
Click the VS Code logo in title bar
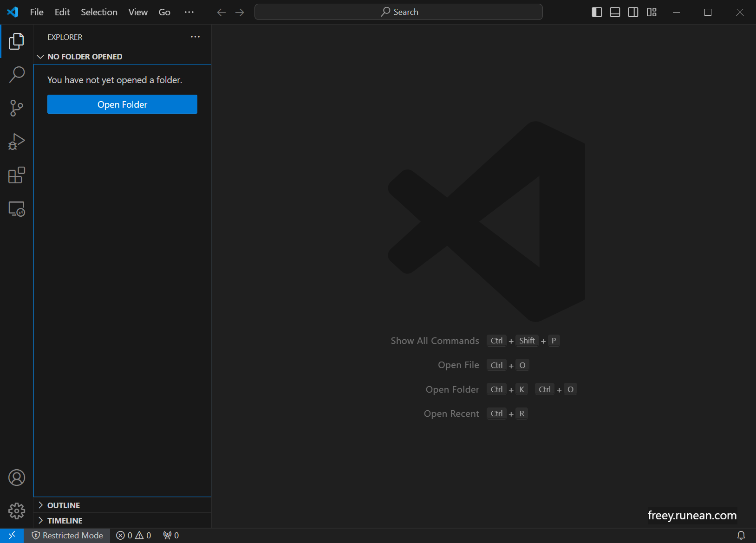13,12
